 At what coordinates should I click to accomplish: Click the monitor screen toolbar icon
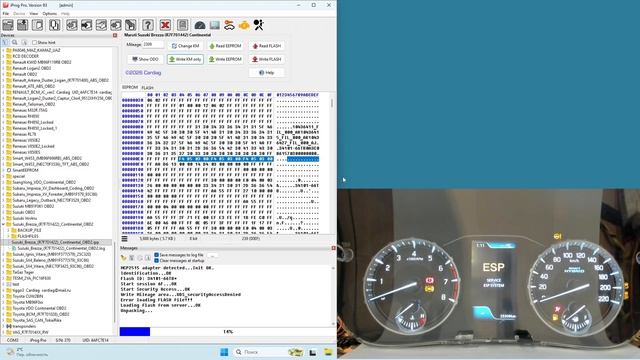pos(215,25)
